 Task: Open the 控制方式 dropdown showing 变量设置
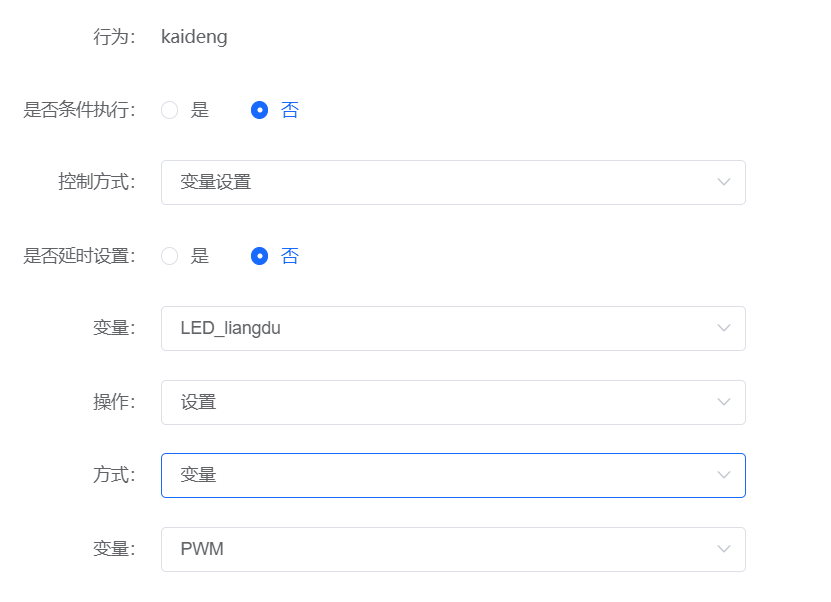tap(450, 182)
